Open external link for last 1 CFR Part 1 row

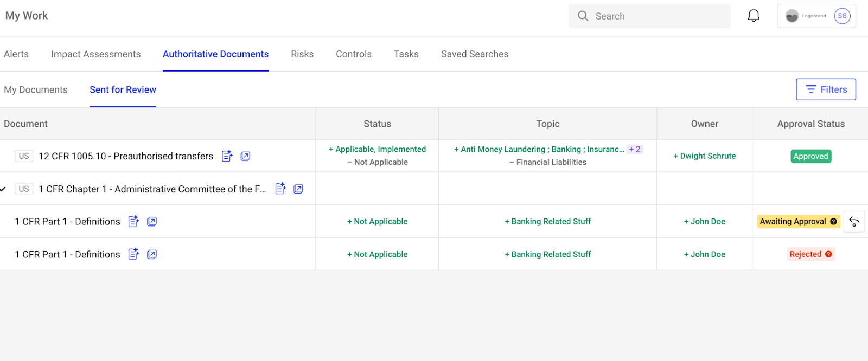pyautogui.click(x=152, y=254)
